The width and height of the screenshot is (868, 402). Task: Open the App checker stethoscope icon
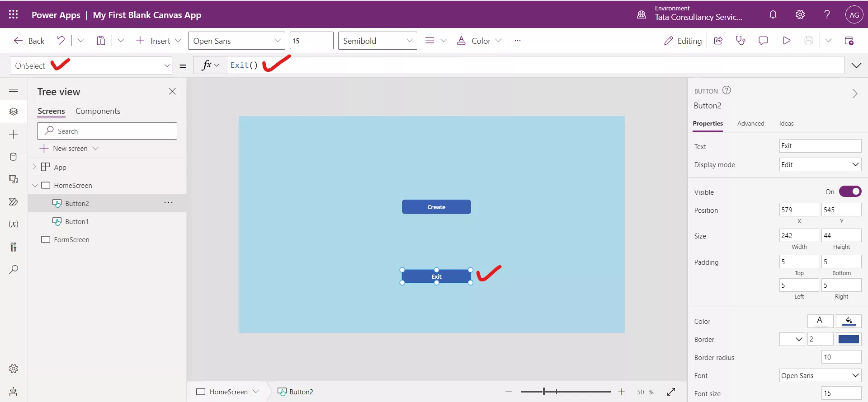(741, 41)
